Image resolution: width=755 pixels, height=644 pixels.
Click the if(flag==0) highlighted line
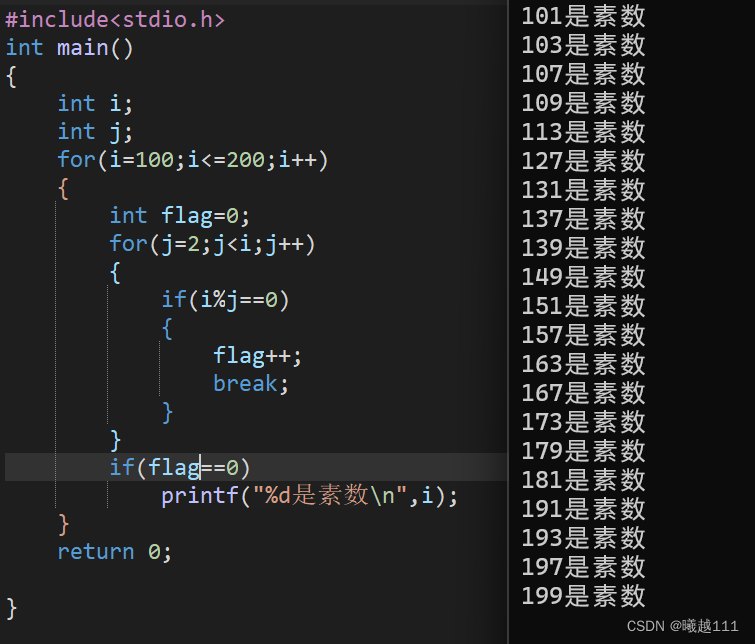[x=180, y=467]
